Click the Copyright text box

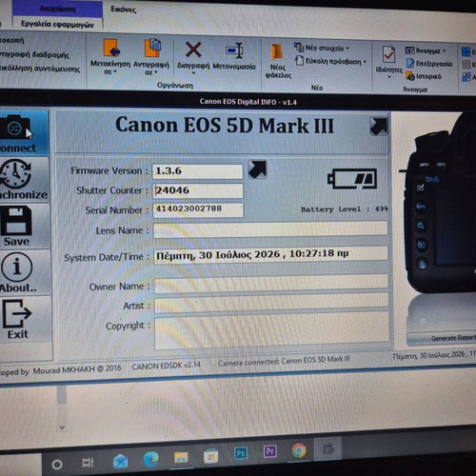tap(272, 330)
